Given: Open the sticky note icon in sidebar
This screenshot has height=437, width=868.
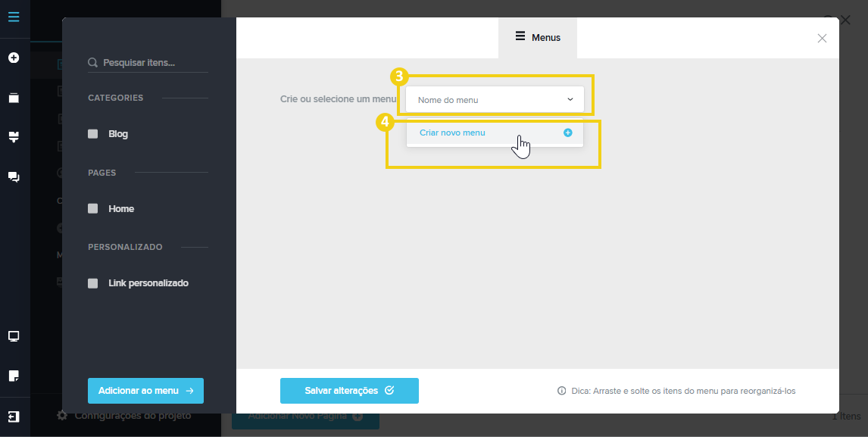Looking at the screenshot, I should (x=14, y=376).
